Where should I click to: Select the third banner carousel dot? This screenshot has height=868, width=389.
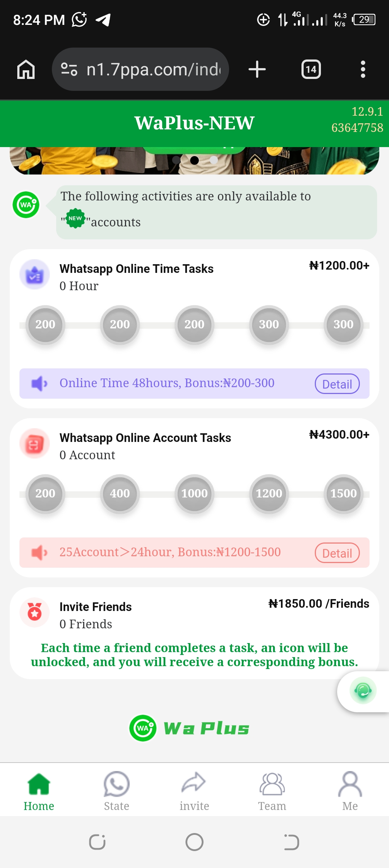point(214,160)
